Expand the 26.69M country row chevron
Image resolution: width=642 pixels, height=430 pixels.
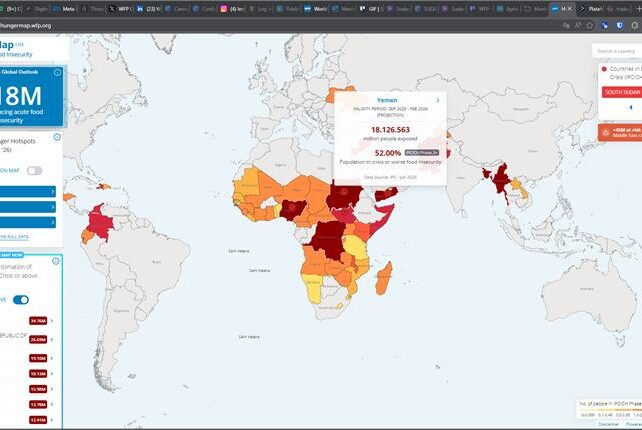pos(52,339)
